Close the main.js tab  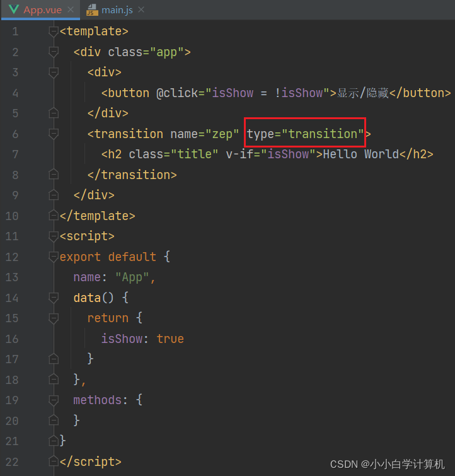141,9
